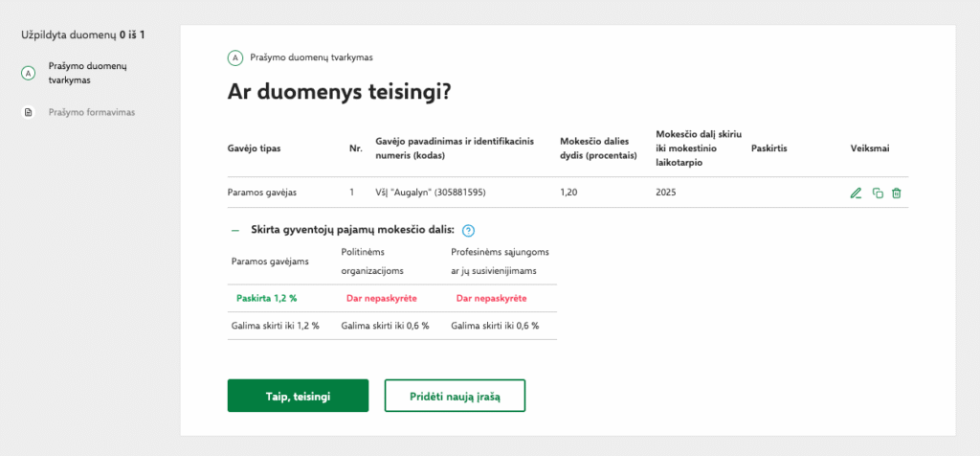This screenshot has height=456, width=980.
Task: Click the copy icon in the Veiksmai column
Action: (878, 193)
